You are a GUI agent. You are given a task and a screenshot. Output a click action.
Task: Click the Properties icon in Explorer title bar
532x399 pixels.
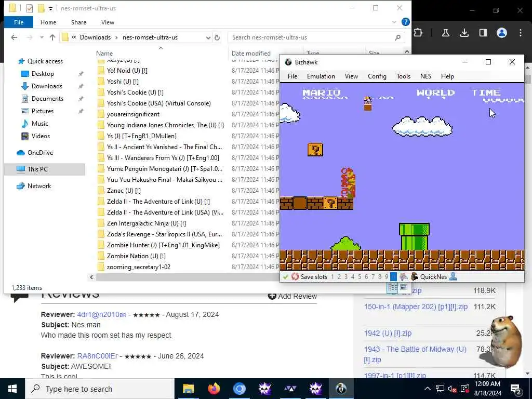30,8
